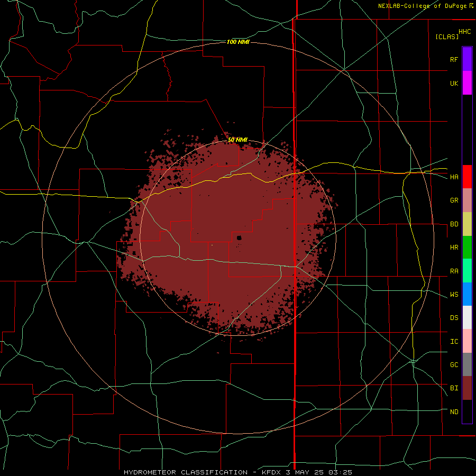Click the 'UK' legend label

tap(454, 83)
